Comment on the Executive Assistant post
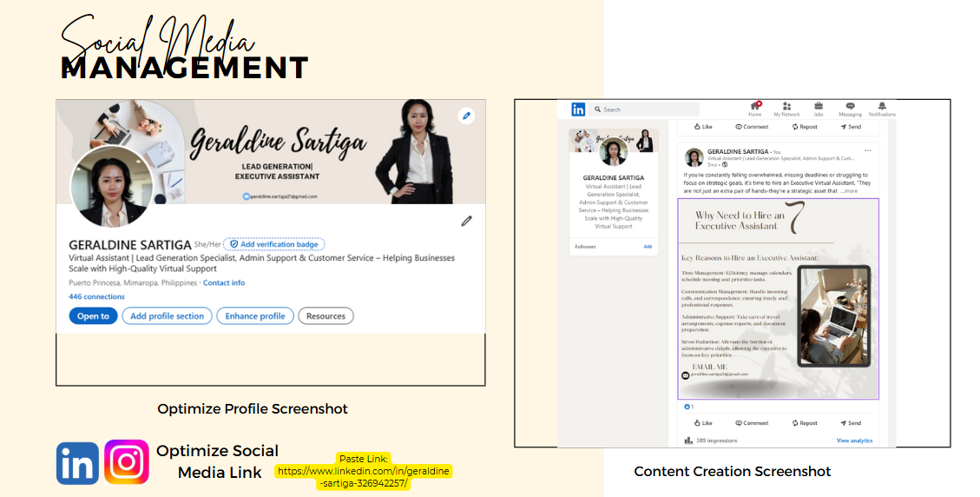The width and height of the screenshot is (980, 497). pyautogui.click(x=752, y=423)
